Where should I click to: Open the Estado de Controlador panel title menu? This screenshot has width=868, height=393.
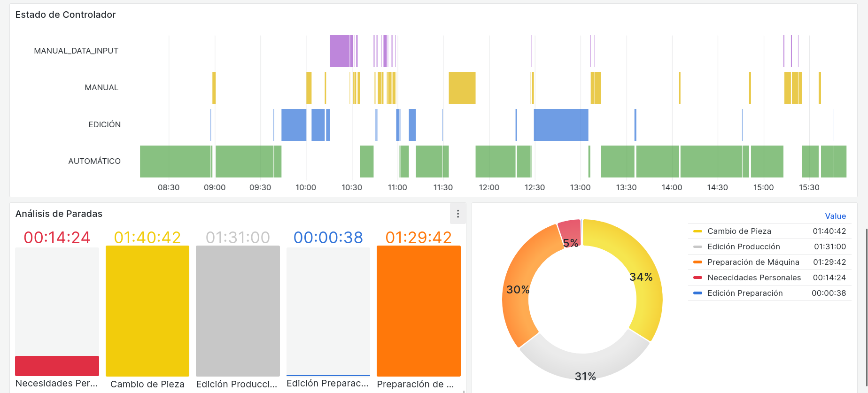pos(65,15)
